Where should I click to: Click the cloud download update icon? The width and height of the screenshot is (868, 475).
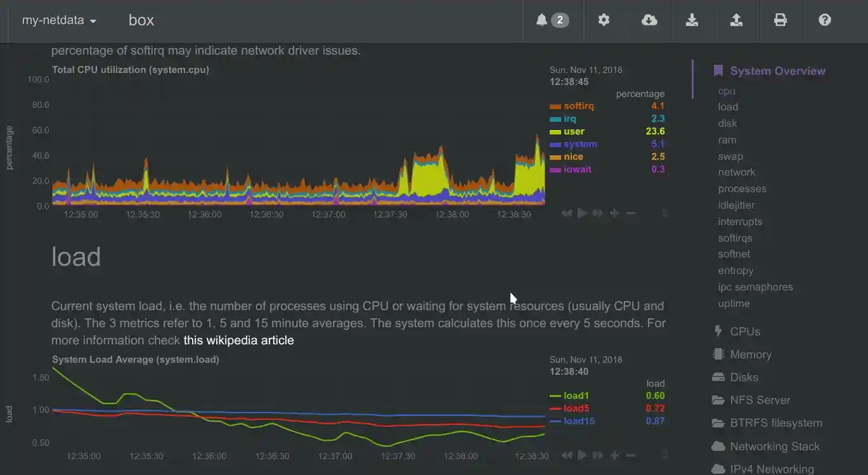(x=649, y=20)
